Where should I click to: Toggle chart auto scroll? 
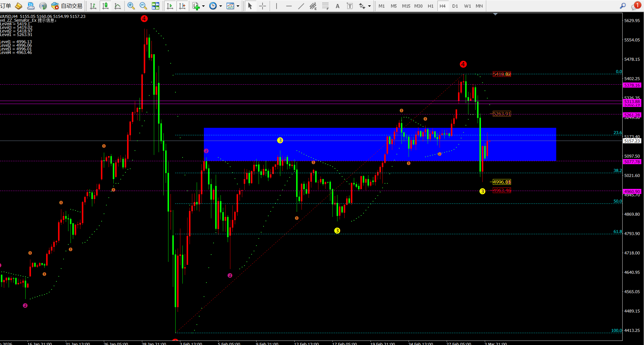click(x=170, y=6)
